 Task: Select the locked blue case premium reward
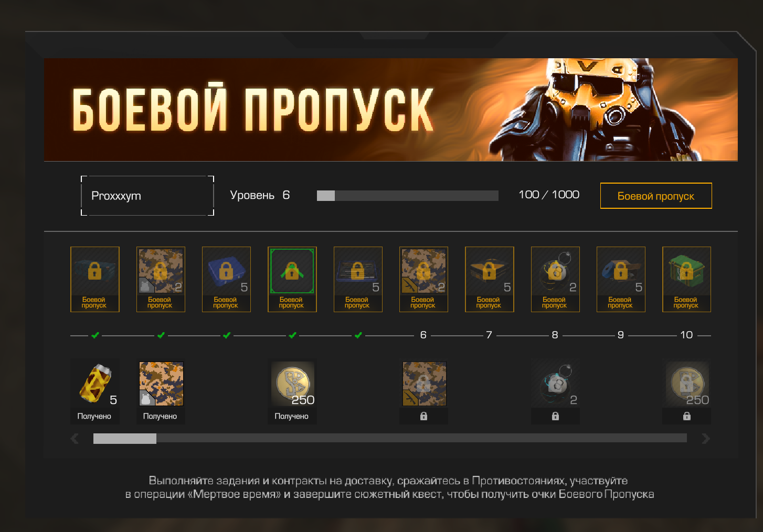click(226, 279)
